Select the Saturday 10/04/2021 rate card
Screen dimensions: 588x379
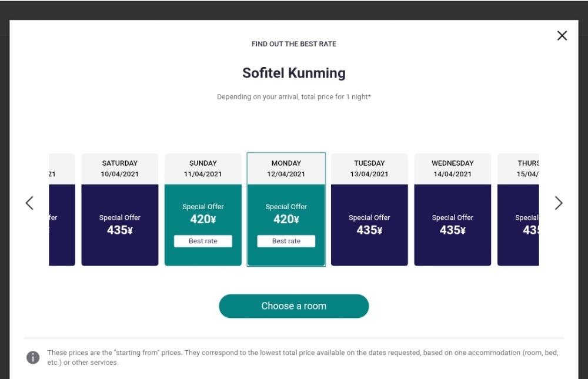119,210
